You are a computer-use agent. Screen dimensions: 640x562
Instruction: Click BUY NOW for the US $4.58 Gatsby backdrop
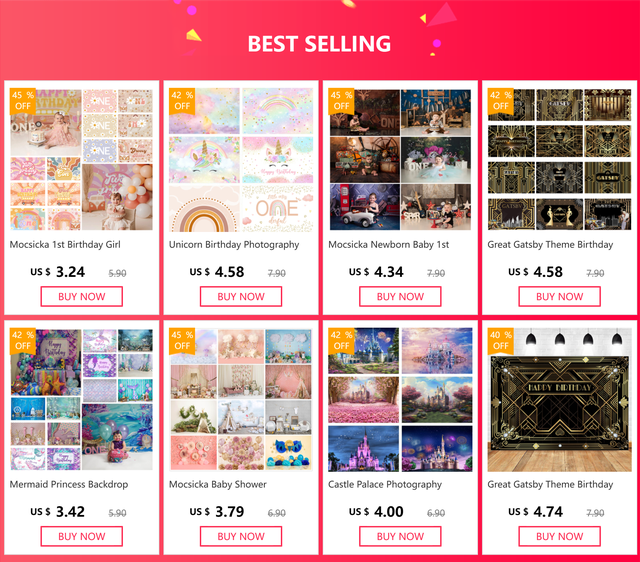(x=559, y=296)
